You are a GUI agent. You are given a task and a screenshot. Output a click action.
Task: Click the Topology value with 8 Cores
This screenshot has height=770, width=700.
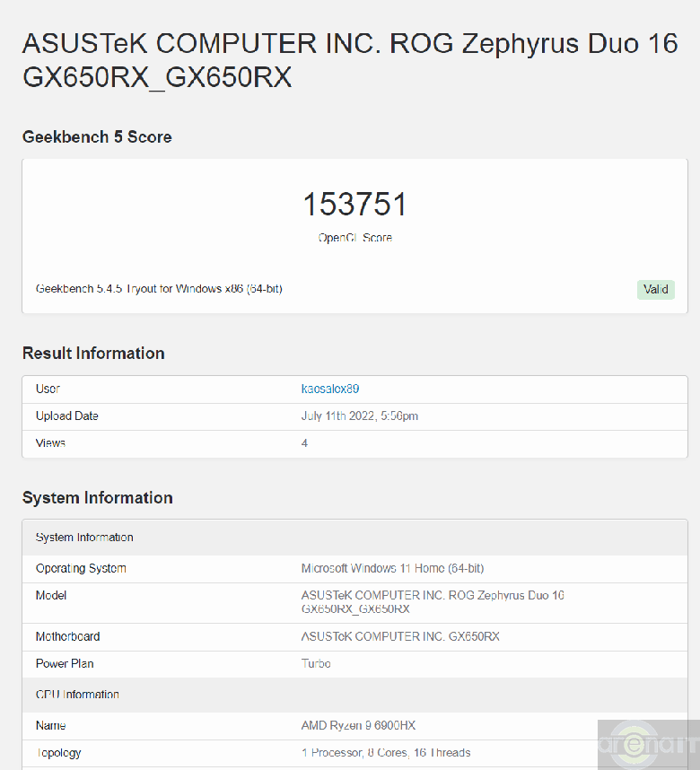coord(386,753)
